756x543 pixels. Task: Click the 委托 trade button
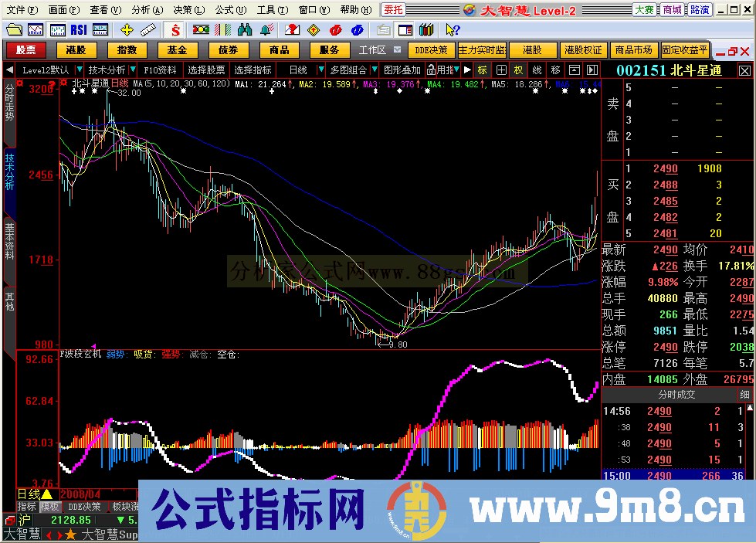393,9
